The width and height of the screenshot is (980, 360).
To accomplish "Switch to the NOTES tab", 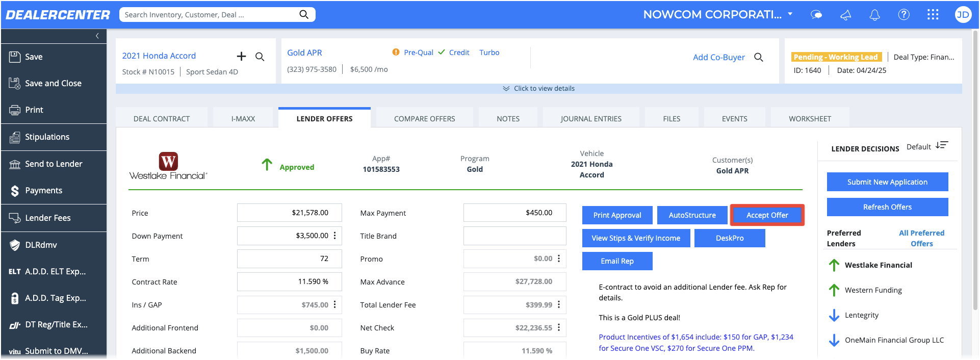I will coord(508,118).
